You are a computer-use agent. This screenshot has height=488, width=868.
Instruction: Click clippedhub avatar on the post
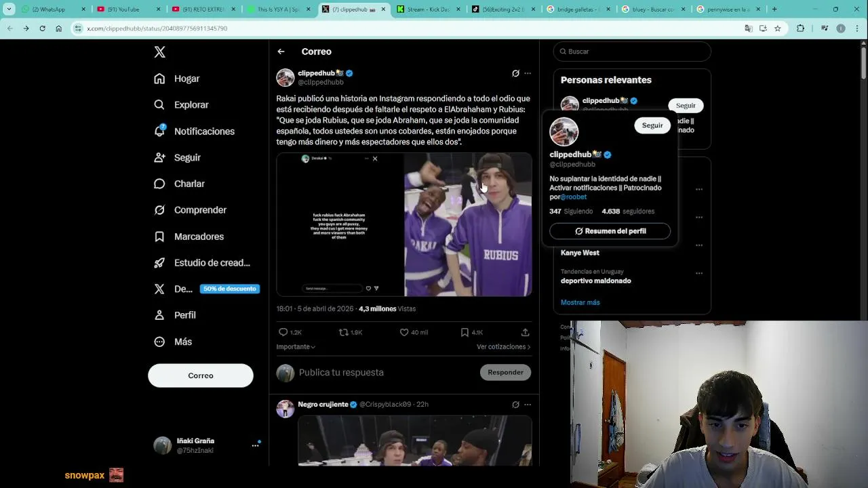(285, 77)
